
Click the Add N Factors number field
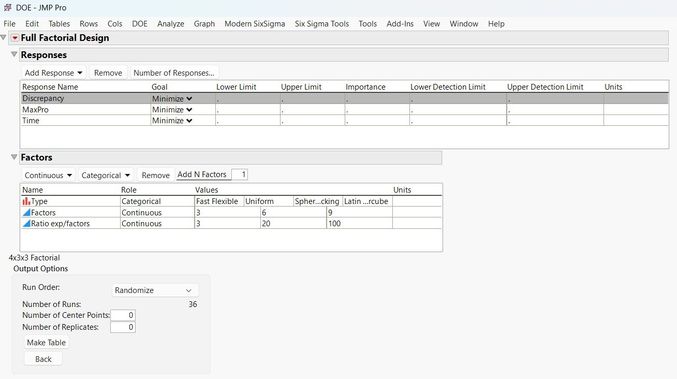tap(240, 174)
